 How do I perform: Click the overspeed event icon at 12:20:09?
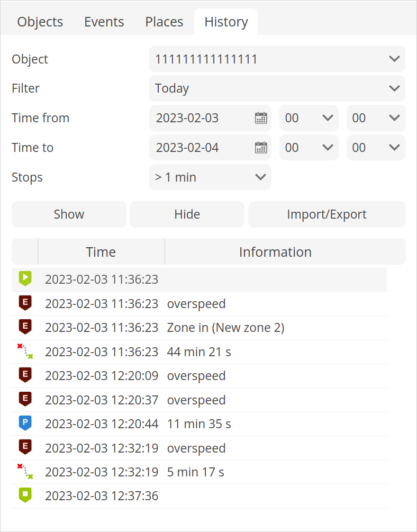pos(25,375)
